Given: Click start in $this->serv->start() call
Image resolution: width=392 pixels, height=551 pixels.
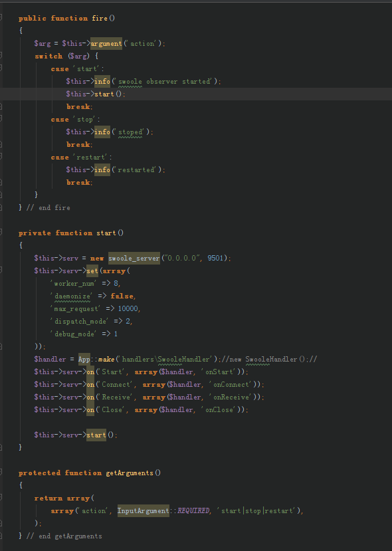Looking at the screenshot, I should click(x=96, y=435).
